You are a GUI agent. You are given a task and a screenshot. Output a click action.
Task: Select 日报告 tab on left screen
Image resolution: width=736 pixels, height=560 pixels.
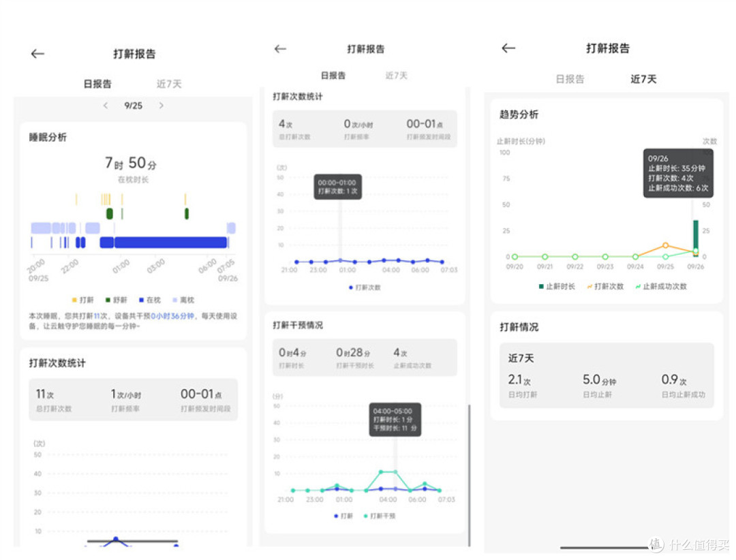(97, 84)
